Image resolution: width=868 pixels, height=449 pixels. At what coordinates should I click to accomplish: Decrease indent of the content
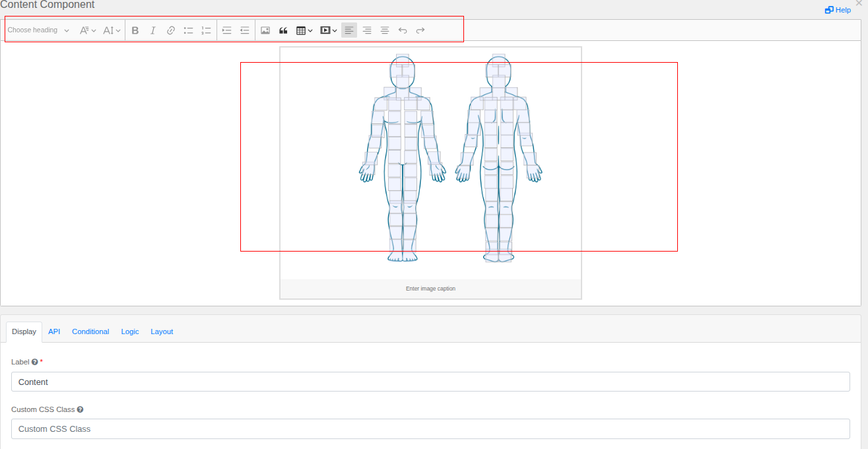coord(245,30)
